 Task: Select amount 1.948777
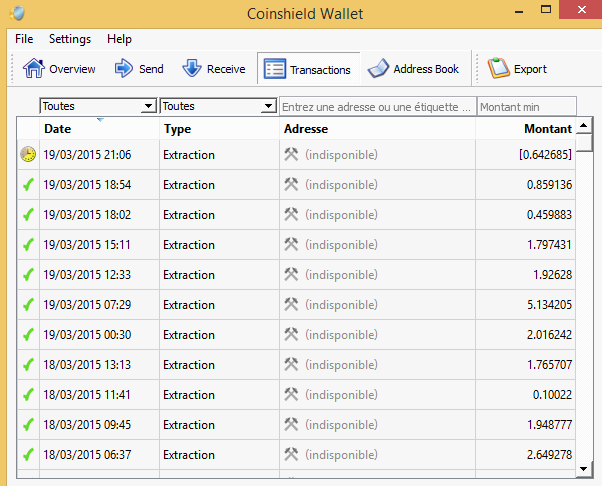pos(549,425)
